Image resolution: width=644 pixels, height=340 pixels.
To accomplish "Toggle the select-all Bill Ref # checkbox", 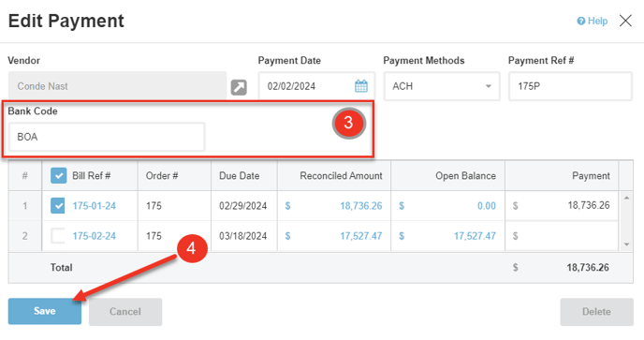I will [x=58, y=175].
